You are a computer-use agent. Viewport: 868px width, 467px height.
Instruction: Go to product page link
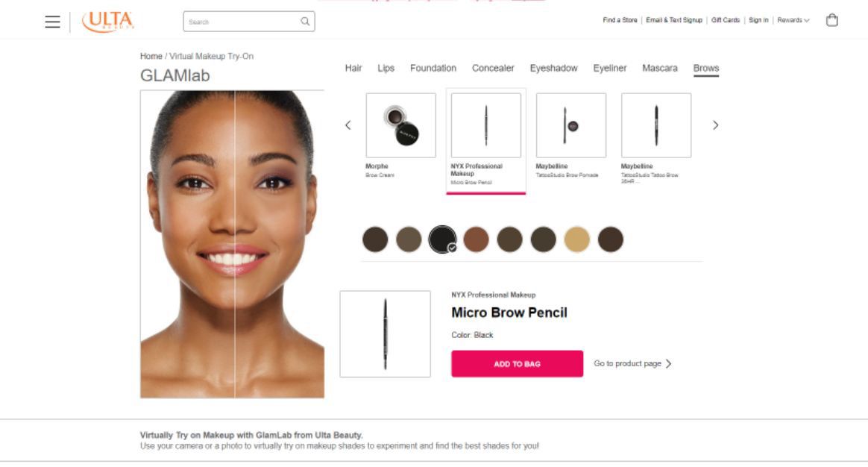tap(632, 363)
